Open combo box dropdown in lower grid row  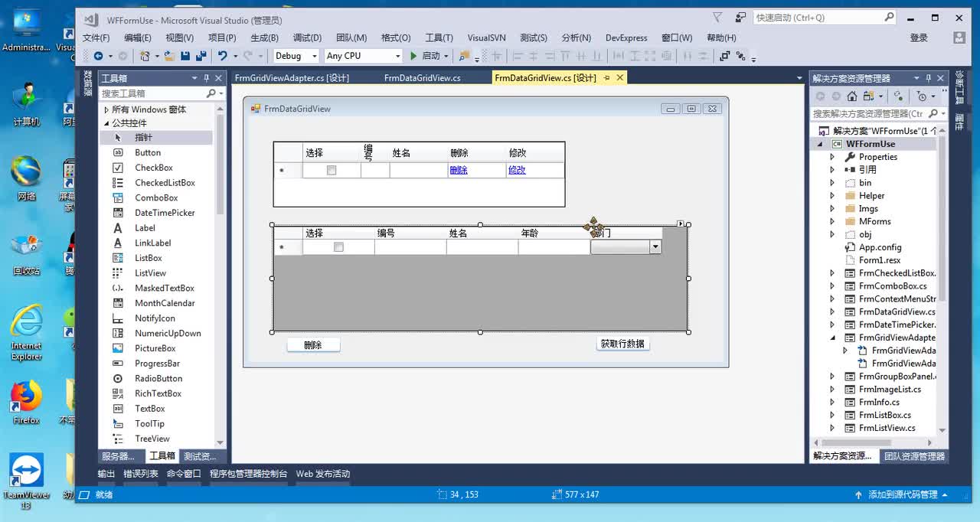click(655, 247)
